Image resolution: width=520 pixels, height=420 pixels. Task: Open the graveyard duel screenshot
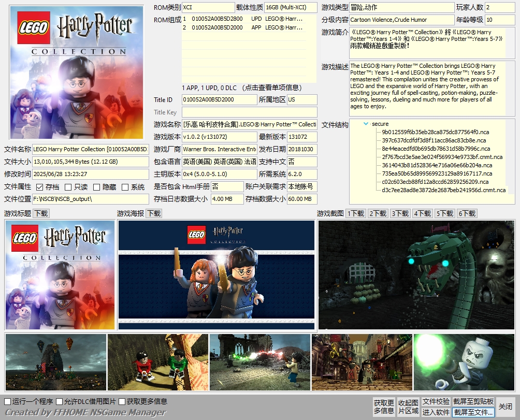(x=260, y=363)
